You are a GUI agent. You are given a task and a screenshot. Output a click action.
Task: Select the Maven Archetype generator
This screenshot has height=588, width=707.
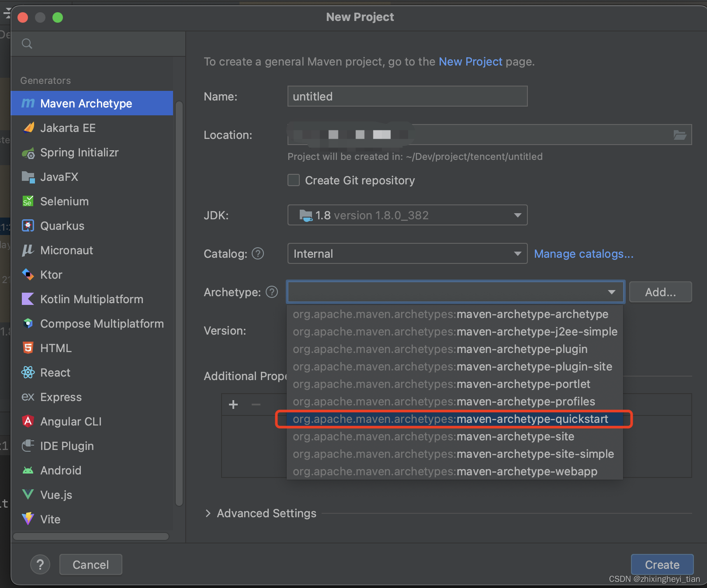click(x=92, y=104)
